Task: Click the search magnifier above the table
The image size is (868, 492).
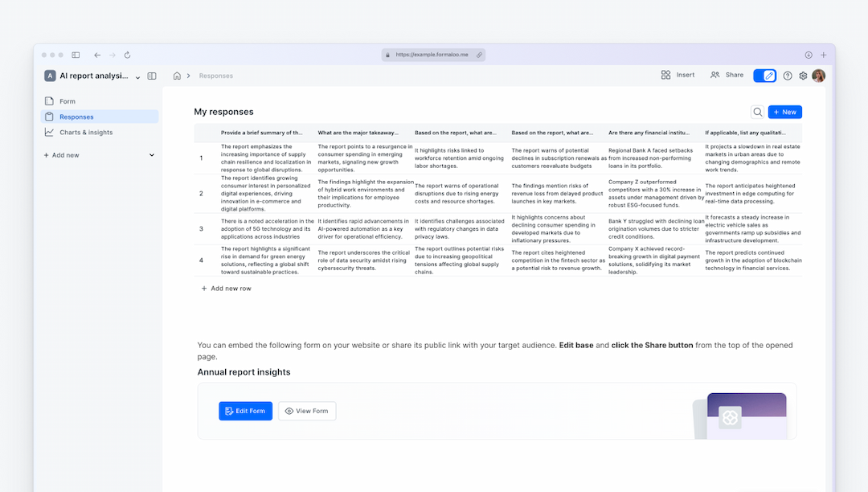Action: point(756,112)
